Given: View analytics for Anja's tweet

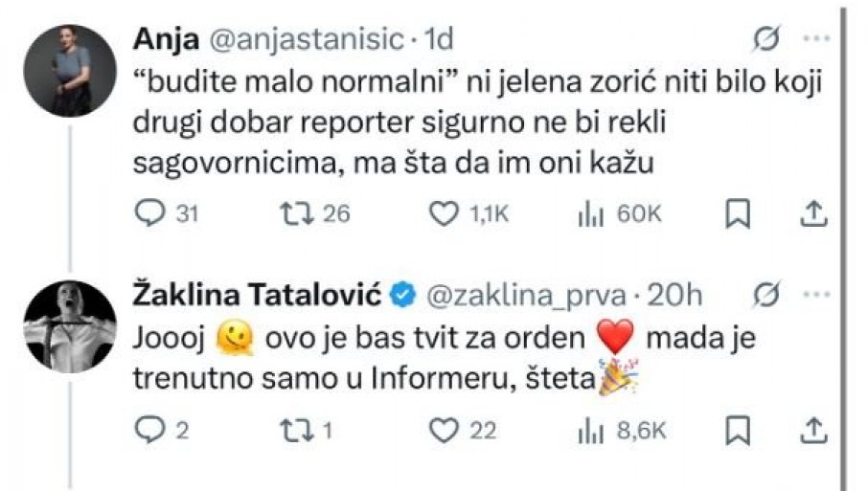Looking at the screenshot, I should (591, 214).
